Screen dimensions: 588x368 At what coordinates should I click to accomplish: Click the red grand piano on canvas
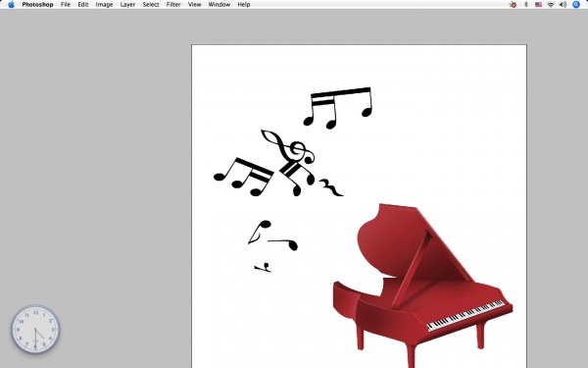point(422,286)
